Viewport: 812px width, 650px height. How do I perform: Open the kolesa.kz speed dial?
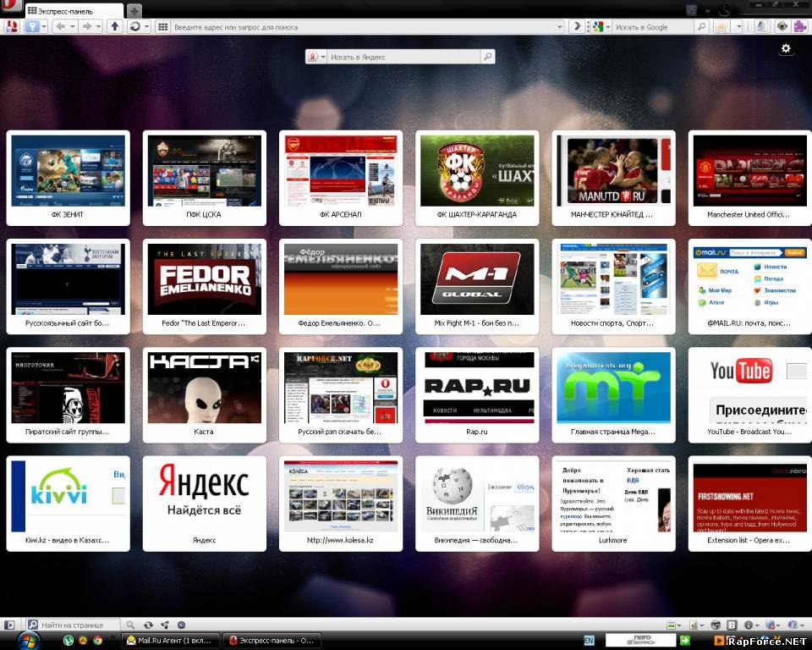point(341,504)
